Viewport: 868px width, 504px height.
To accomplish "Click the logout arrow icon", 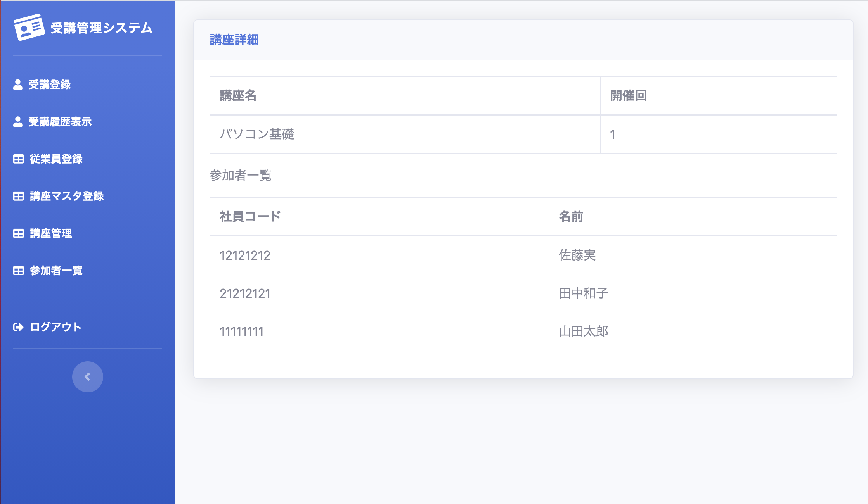I will pos(18,327).
